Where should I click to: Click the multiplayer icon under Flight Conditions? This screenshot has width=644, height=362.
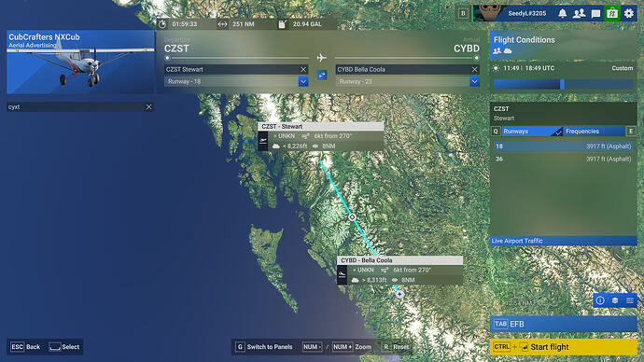pyautogui.click(x=497, y=51)
